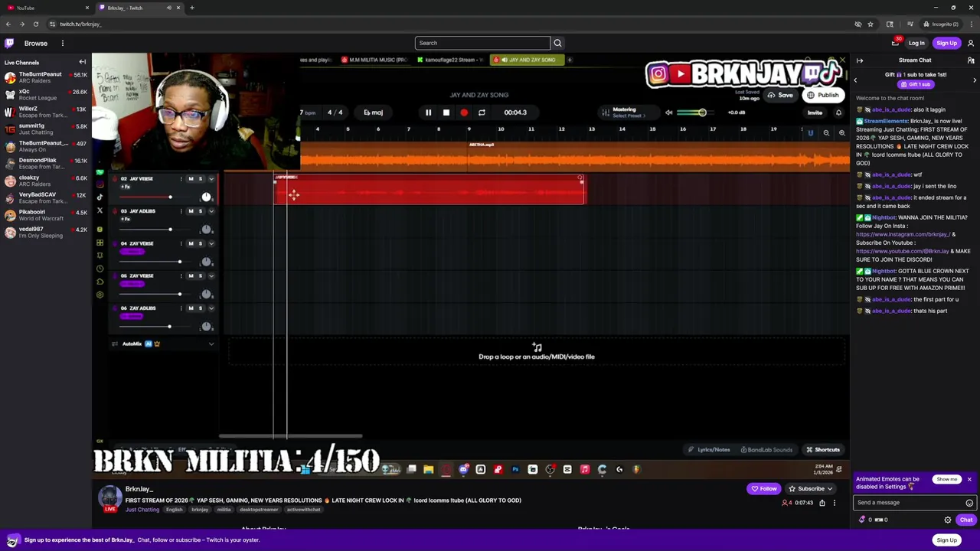This screenshot has width=980, height=551.
Task: Solo the 05 ZAY VERSE track
Action: tap(201, 275)
